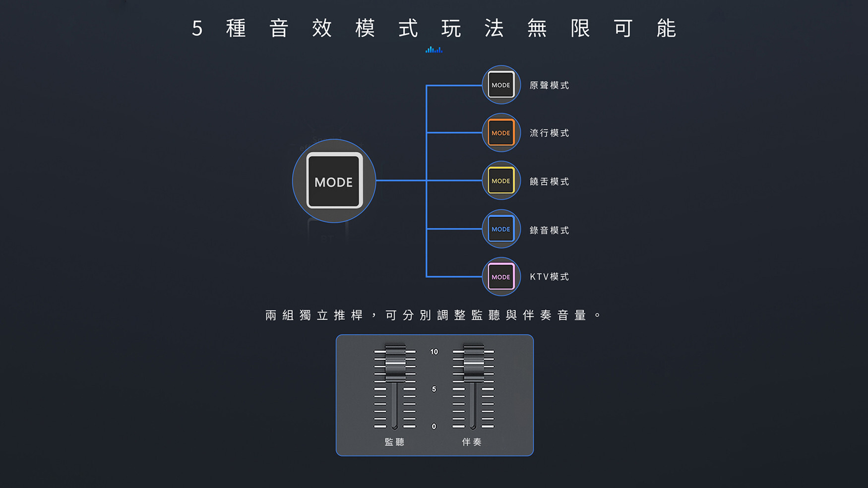
Task: Select the white MODE icon for 原聲模式
Action: click(x=500, y=85)
